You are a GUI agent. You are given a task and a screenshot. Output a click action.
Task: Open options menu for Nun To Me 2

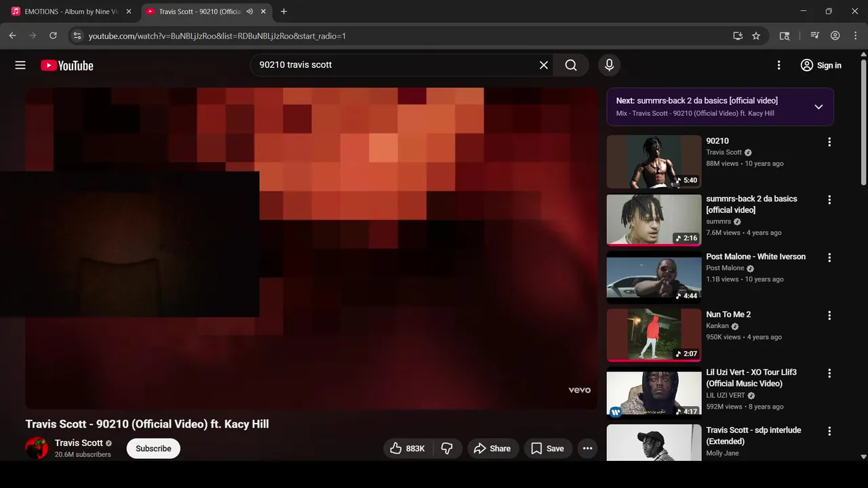(x=829, y=315)
